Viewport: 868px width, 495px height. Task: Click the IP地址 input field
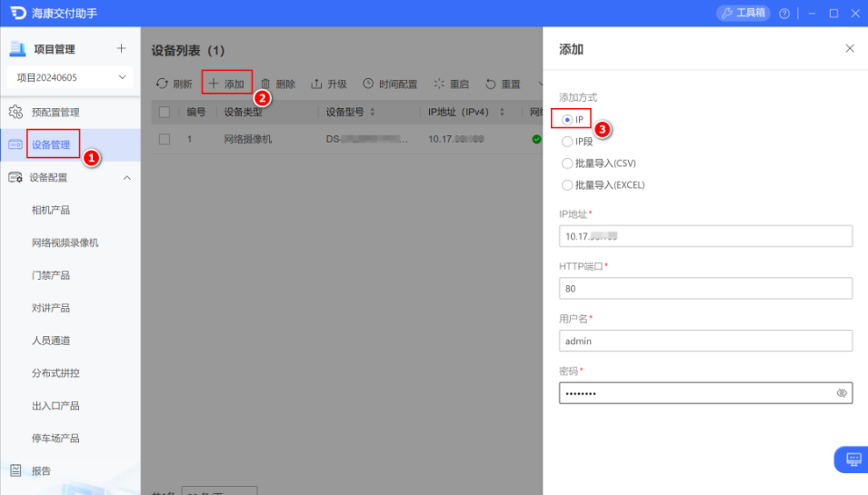705,236
